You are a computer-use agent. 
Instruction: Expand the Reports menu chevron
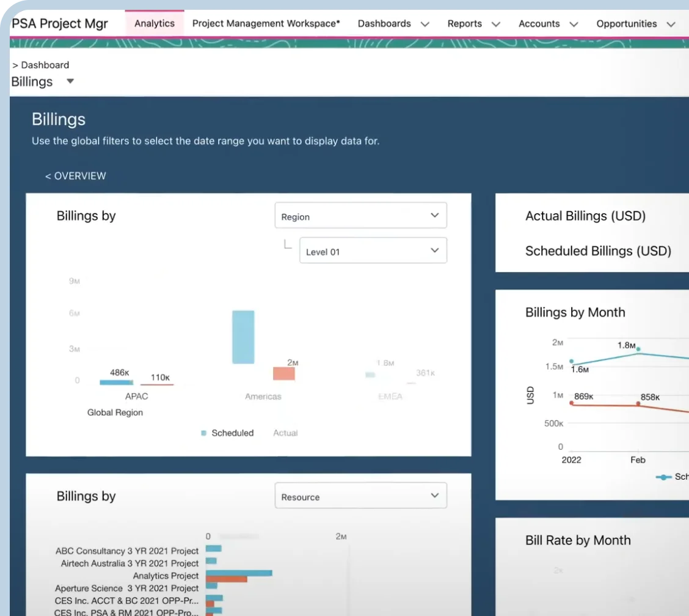tap(496, 24)
